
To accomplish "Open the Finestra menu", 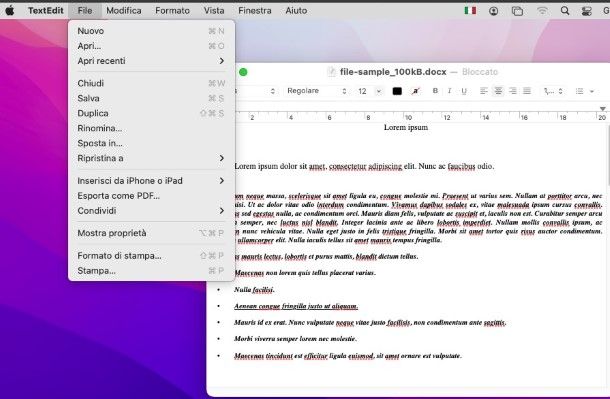I will pos(255,10).
